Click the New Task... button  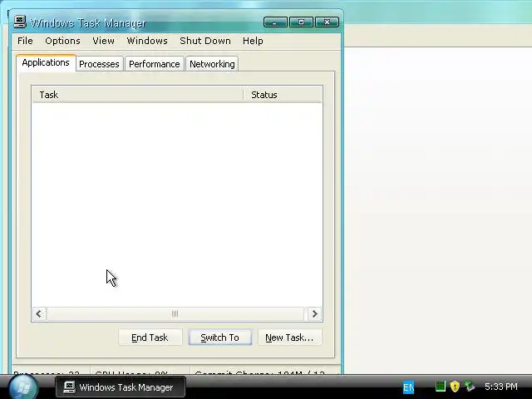coord(289,337)
